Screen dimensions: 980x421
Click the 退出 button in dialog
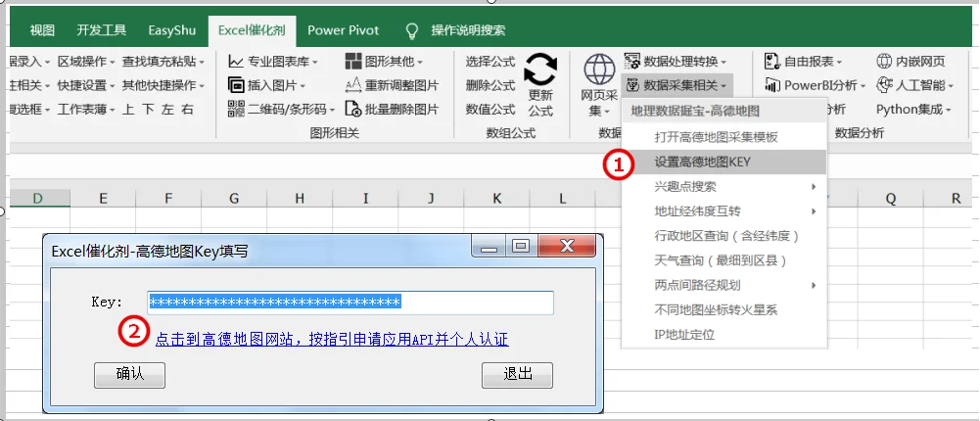click(518, 375)
